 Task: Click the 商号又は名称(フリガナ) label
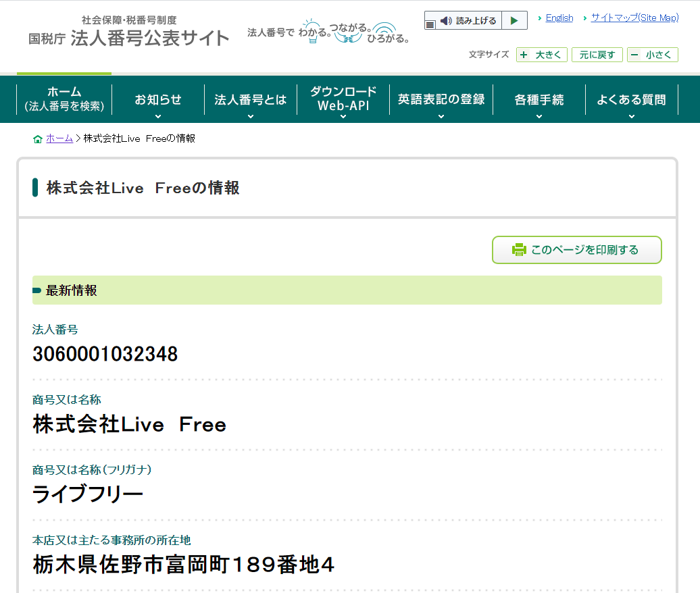(x=92, y=470)
